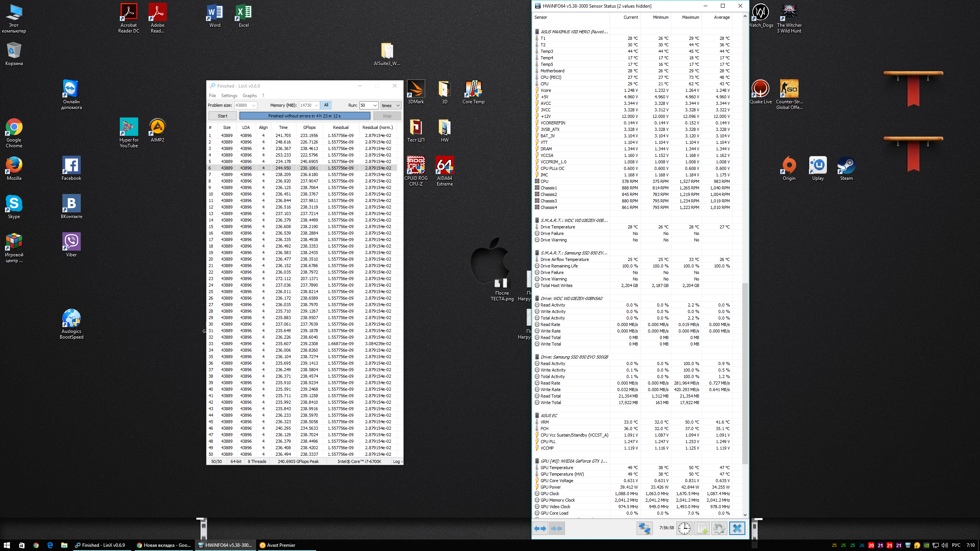Image resolution: width=980 pixels, height=551 pixels.
Task: Select the Acrobat Reader DC desktop icon
Action: click(x=129, y=18)
